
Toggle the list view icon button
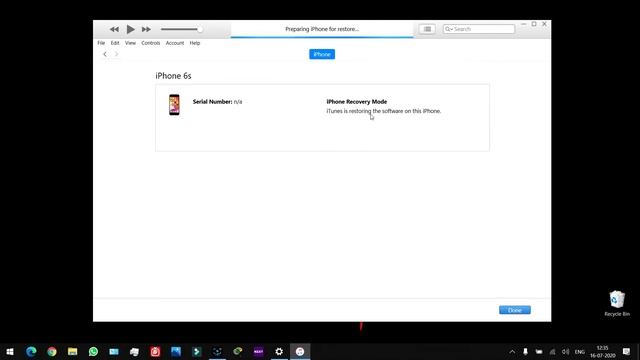tap(427, 29)
